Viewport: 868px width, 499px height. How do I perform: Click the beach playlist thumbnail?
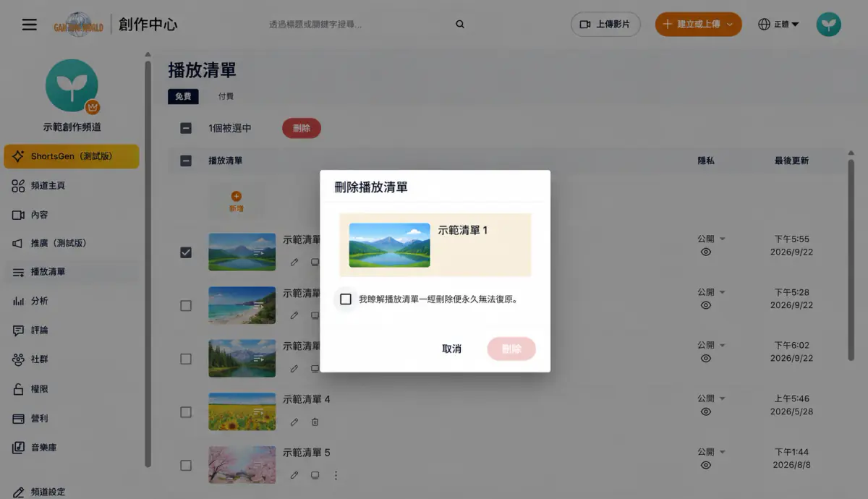point(242,305)
